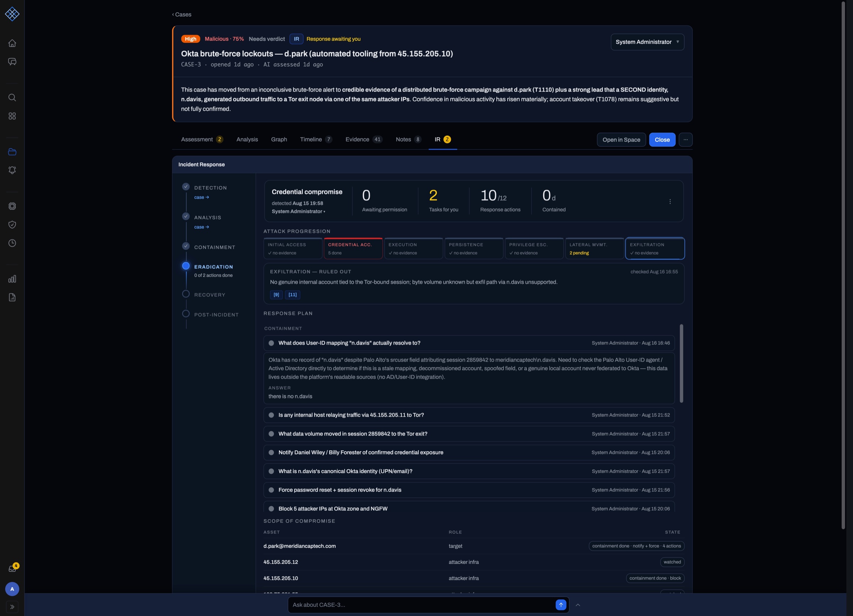
Task: Select the IR tab
Action: [x=443, y=139]
